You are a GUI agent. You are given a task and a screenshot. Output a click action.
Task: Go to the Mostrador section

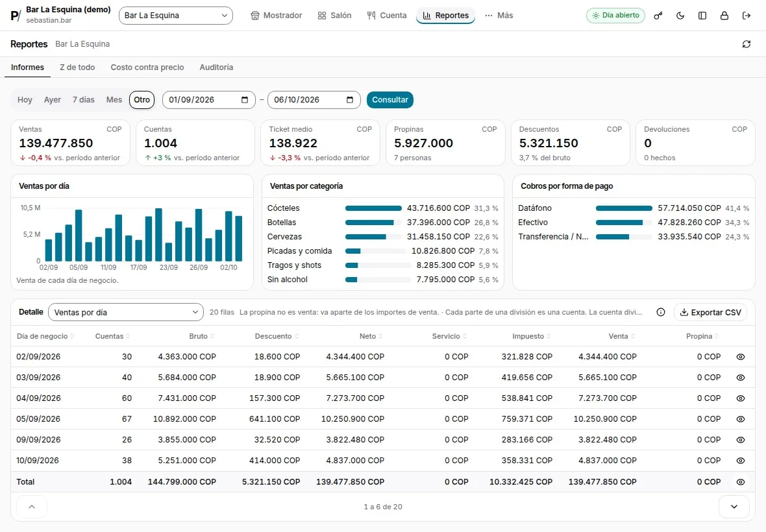pos(277,16)
